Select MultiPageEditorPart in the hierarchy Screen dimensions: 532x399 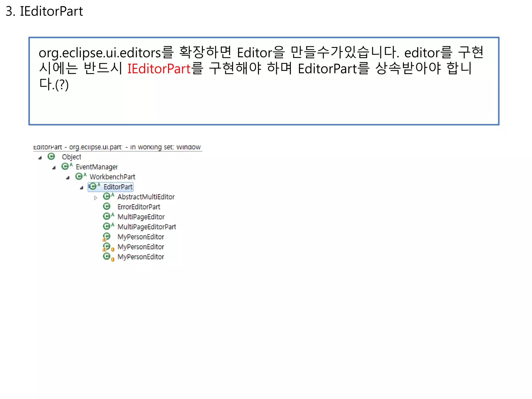tap(147, 227)
